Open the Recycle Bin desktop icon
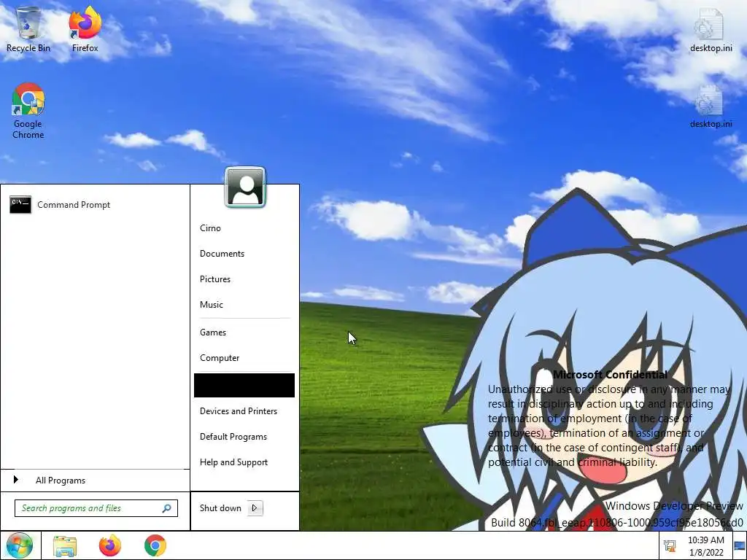 click(x=28, y=29)
